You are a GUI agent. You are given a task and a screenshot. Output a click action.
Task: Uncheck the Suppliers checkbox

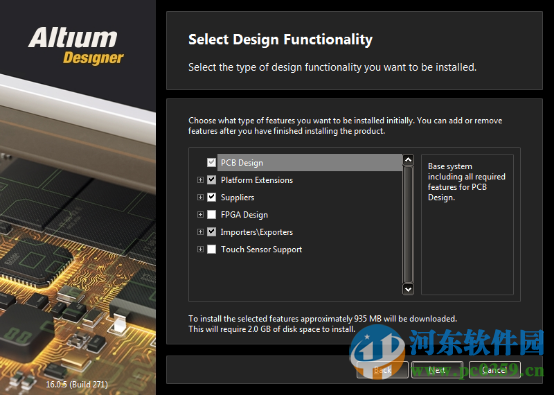[211, 197]
